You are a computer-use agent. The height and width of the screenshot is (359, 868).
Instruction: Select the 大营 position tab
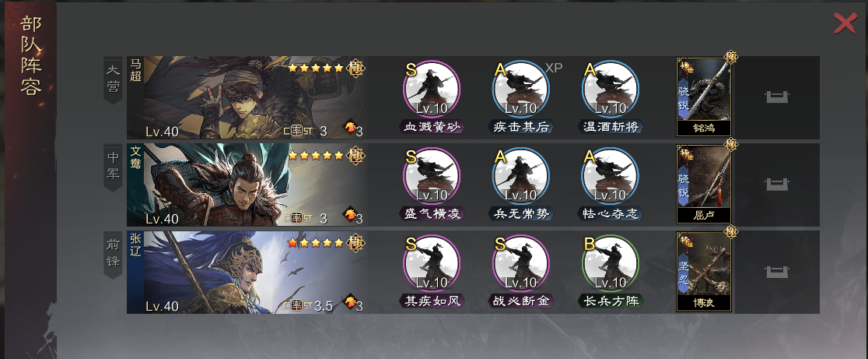tap(113, 79)
